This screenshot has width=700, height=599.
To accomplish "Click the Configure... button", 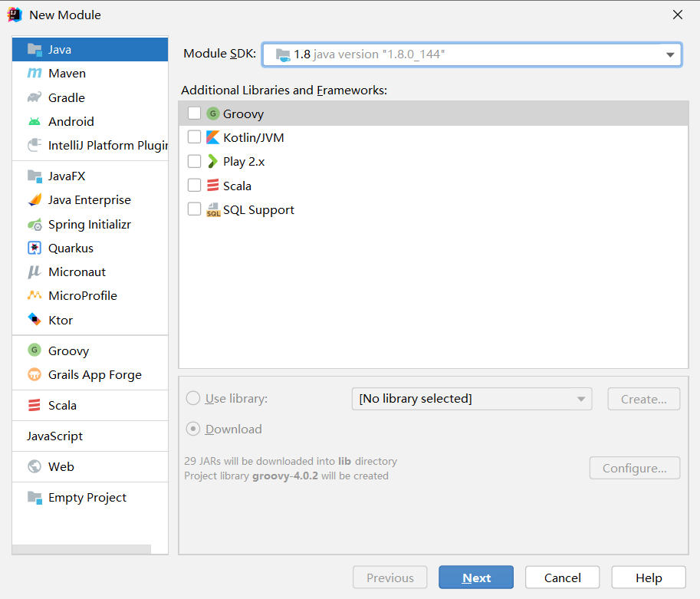I will pyautogui.click(x=634, y=468).
